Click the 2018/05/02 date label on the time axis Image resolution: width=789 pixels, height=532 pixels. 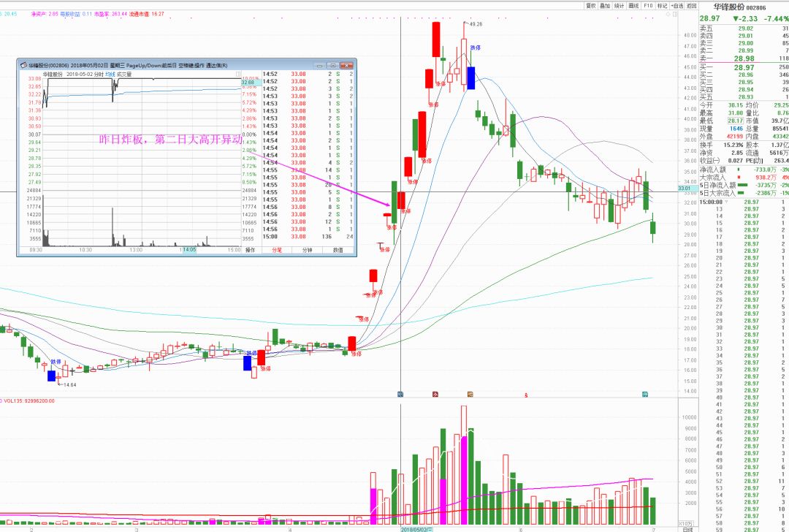pyautogui.click(x=416, y=530)
